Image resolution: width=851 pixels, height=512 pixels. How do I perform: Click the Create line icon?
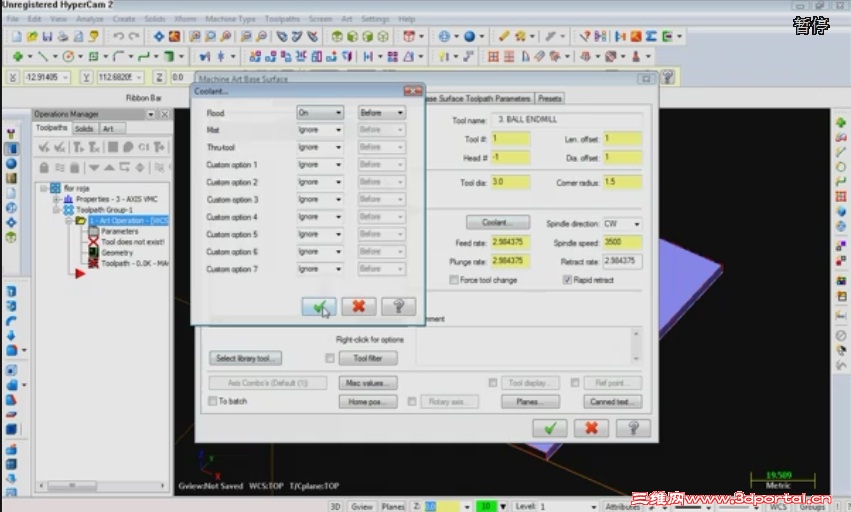point(43,56)
